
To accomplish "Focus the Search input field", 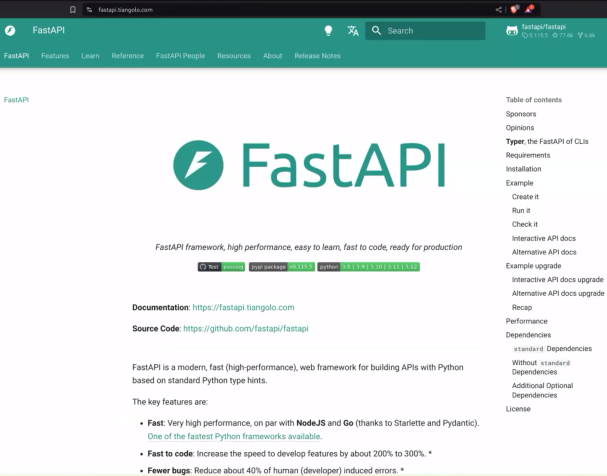I will coord(425,31).
